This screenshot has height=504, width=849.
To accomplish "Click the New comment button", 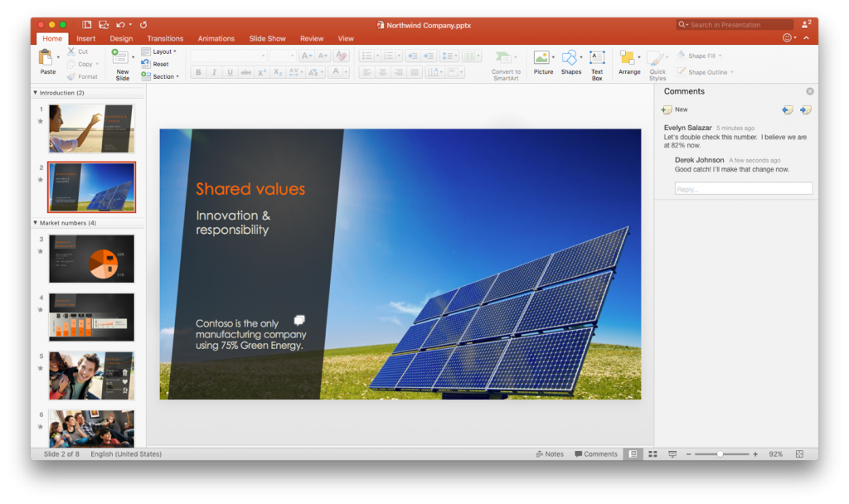I will click(670, 109).
